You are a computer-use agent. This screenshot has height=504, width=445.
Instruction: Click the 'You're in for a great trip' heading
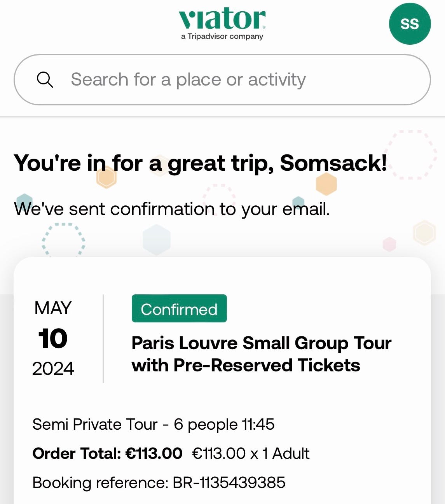coord(201,163)
